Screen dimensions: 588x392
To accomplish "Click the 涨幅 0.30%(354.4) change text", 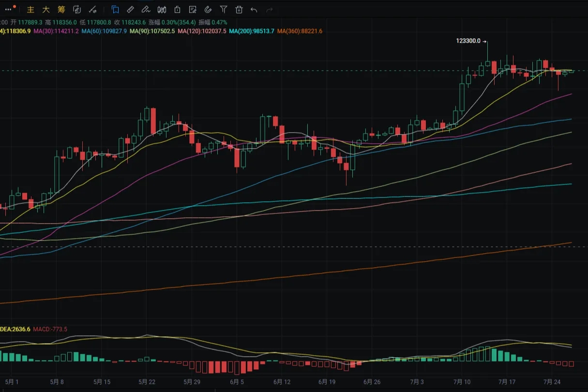I will click(172, 22).
